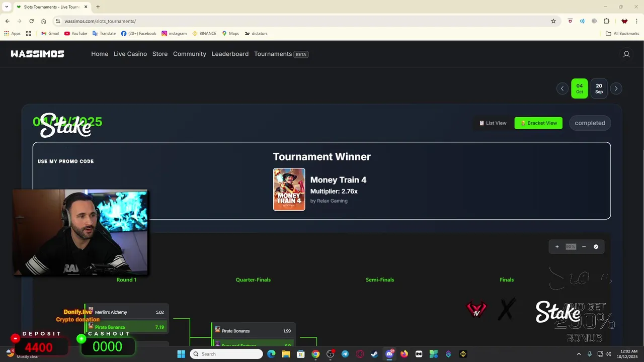The height and width of the screenshot is (362, 644).
Task: Zoom in the bracket with plus
Action: [x=557, y=247]
